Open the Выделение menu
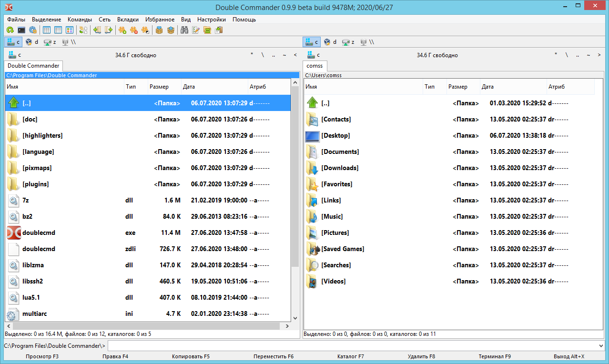Screen dimensions: 609x364 pyautogui.click(x=47, y=20)
